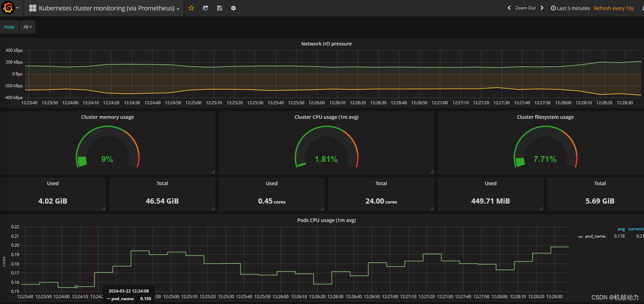The height and width of the screenshot is (304, 644).
Task: Click the 7.71% filesystem gauge
Action: 545,147
